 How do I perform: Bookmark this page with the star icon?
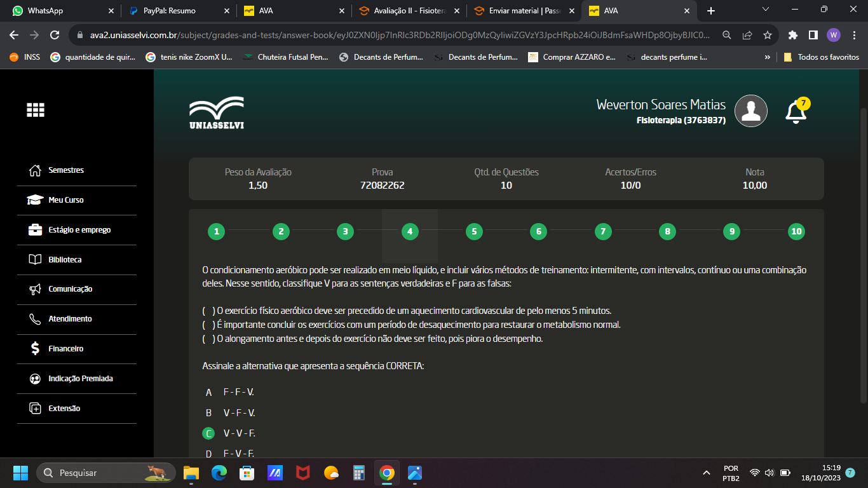click(x=767, y=35)
